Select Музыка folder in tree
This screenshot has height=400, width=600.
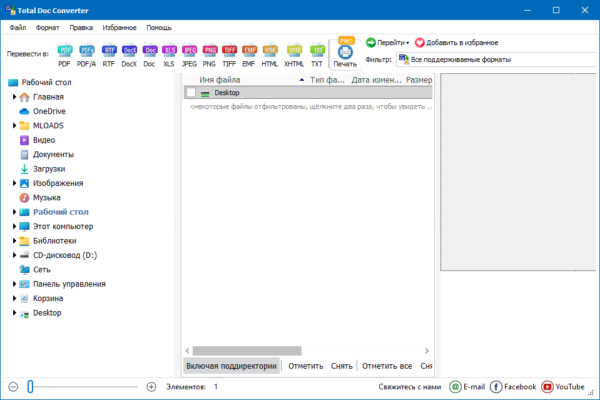point(47,198)
